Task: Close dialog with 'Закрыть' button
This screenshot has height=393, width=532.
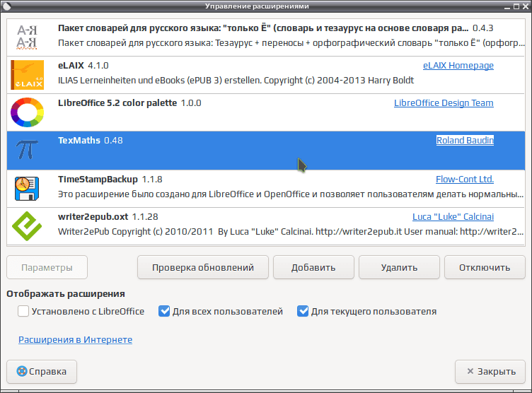Action: [x=490, y=372]
